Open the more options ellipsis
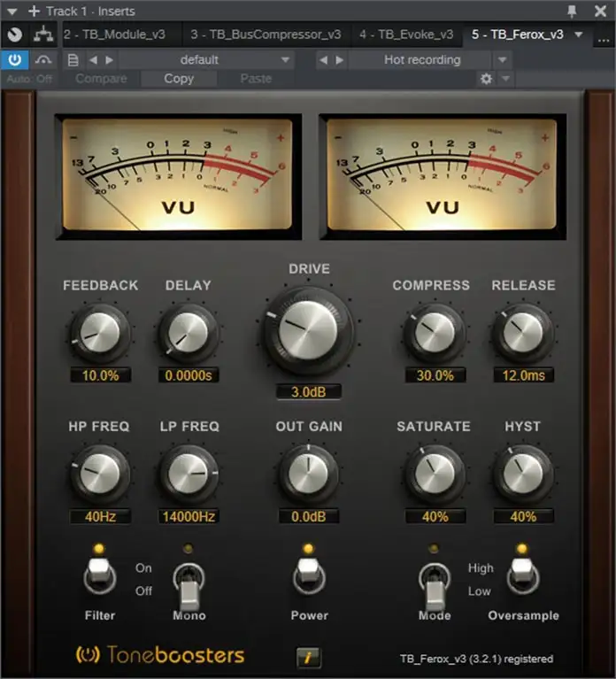 [x=604, y=40]
